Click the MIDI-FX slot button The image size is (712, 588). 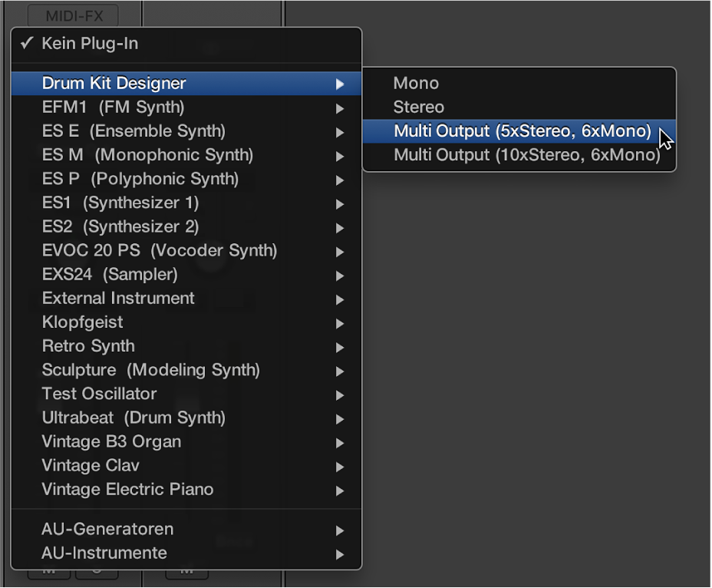coord(73,15)
